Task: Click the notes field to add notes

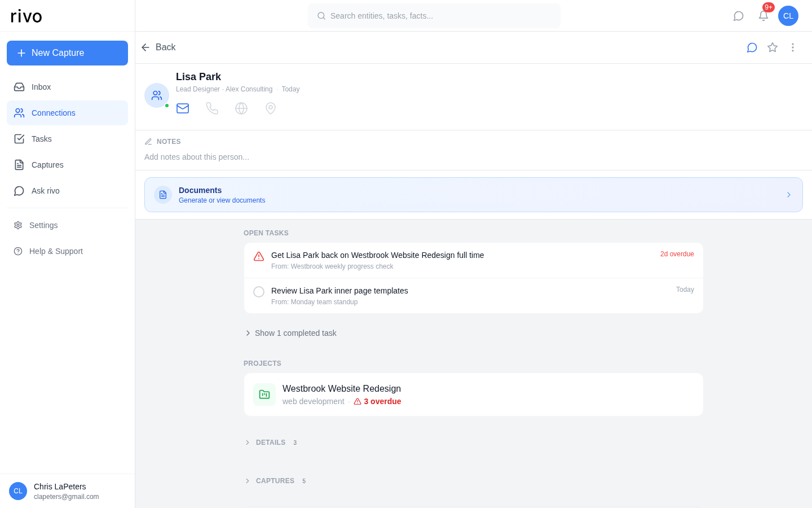Action: (197, 157)
